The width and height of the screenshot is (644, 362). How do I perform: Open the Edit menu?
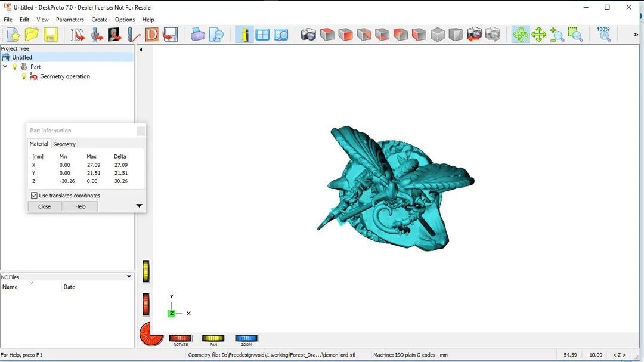[x=24, y=20]
